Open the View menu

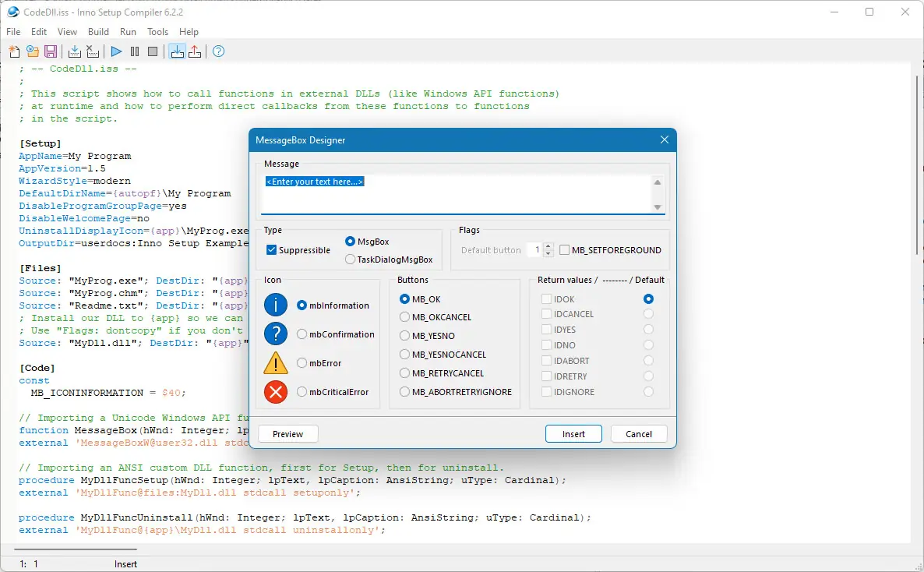67,32
